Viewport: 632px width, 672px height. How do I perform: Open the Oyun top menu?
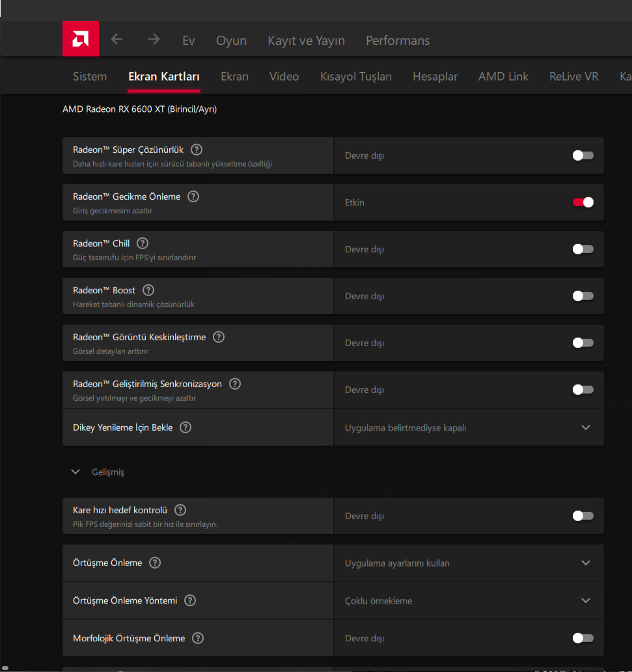(231, 40)
